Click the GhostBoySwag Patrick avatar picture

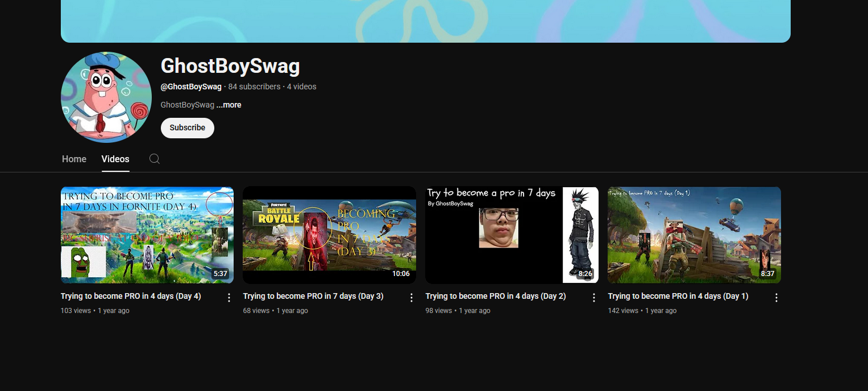point(106,97)
